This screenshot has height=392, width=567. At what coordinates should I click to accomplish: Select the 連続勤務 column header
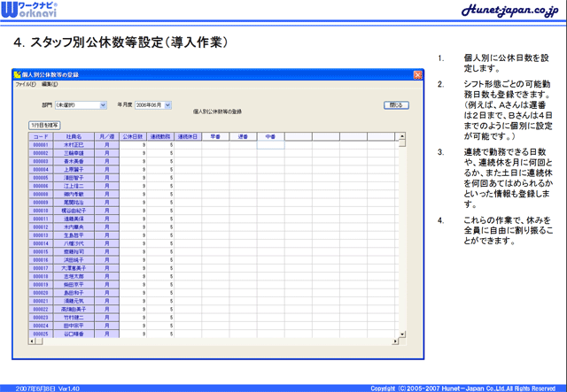pos(159,137)
